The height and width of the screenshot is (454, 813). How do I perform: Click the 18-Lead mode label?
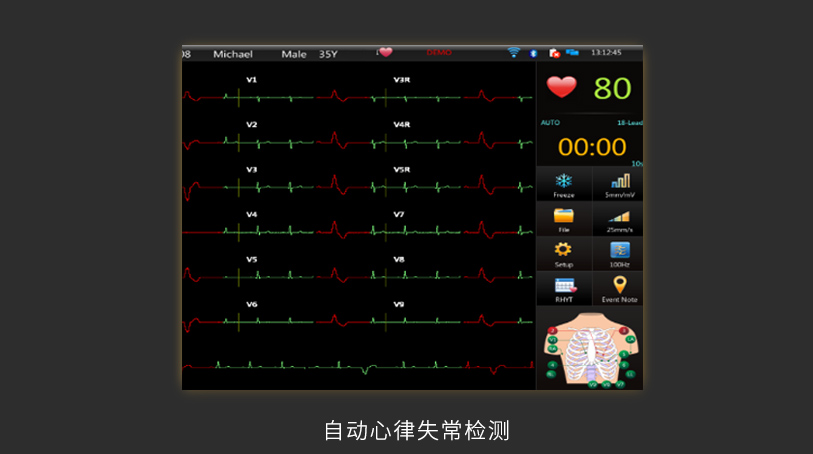coord(630,123)
